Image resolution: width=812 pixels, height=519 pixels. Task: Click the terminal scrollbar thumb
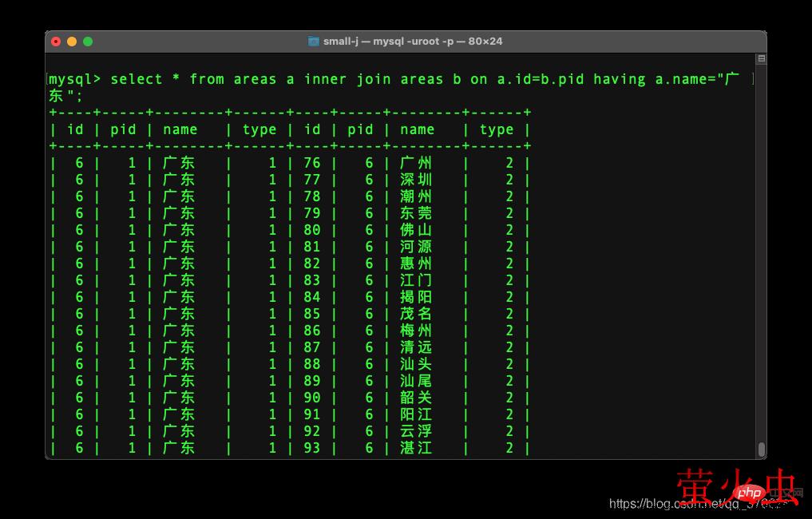click(x=762, y=449)
